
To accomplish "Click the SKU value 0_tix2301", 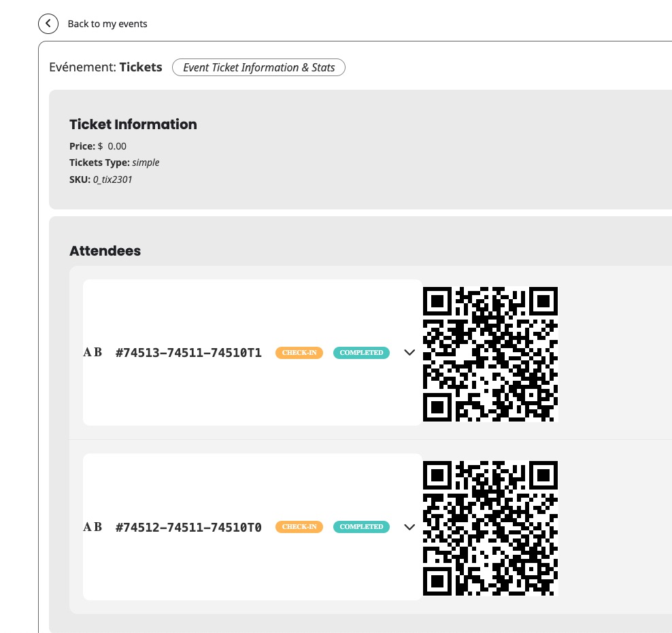I will [x=113, y=179].
